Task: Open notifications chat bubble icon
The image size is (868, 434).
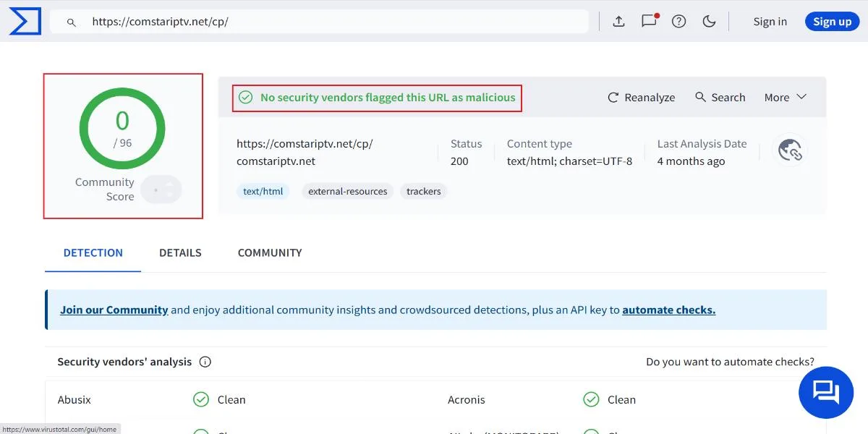Action: pyautogui.click(x=649, y=21)
